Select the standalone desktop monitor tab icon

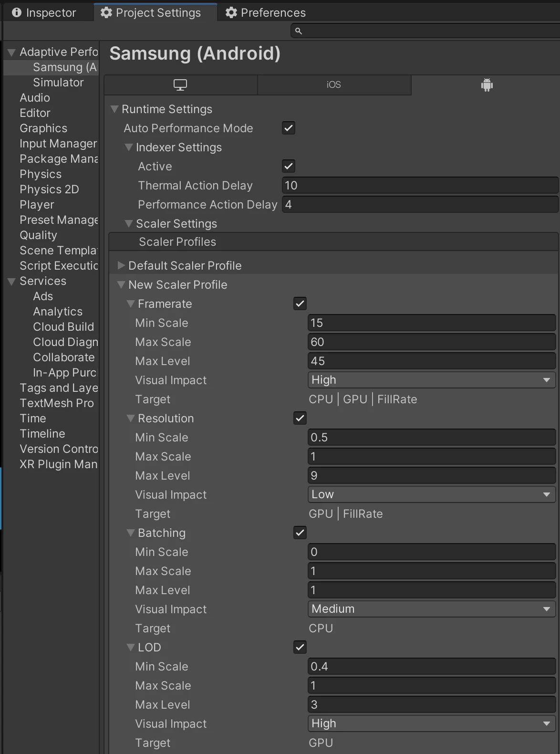180,85
